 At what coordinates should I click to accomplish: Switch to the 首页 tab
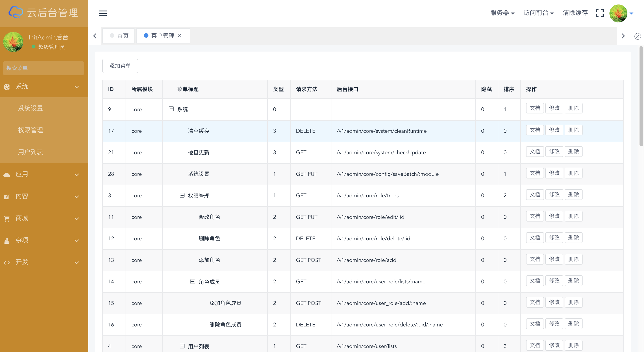point(119,36)
